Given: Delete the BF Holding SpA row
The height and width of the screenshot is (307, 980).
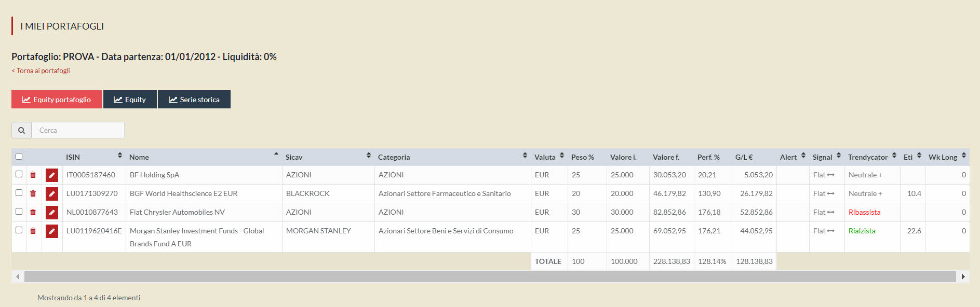Looking at the screenshot, I should click(33, 175).
